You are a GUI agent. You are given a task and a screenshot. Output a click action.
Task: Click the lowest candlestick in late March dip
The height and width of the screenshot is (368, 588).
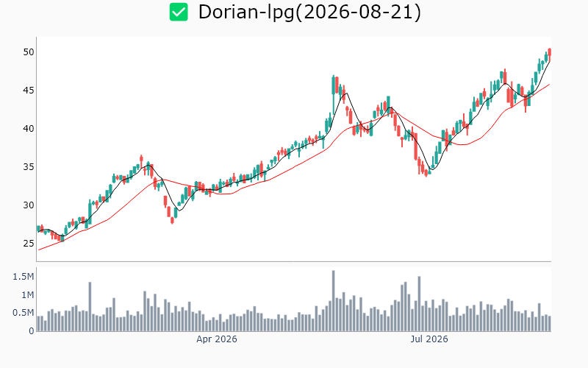pyautogui.click(x=172, y=220)
